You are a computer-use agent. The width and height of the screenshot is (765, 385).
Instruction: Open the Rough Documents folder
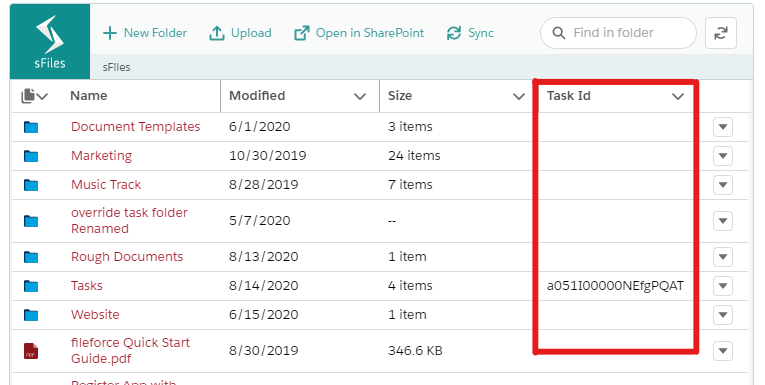127,257
